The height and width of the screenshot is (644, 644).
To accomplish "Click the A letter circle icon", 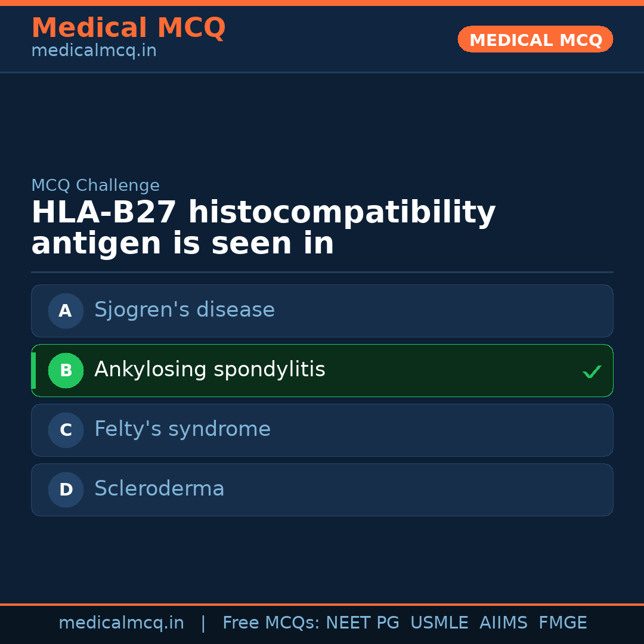I will (66, 311).
